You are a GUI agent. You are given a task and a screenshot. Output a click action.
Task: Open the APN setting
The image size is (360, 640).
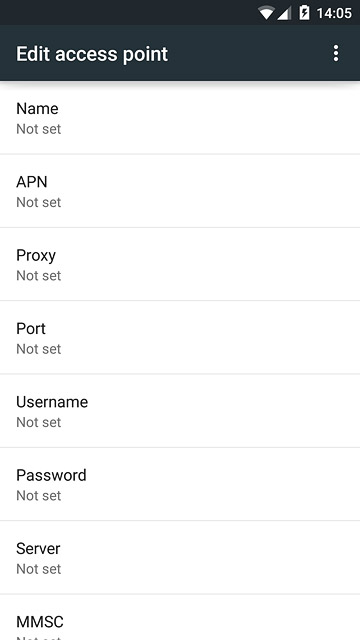pyautogui.click(x=180, y=191)
